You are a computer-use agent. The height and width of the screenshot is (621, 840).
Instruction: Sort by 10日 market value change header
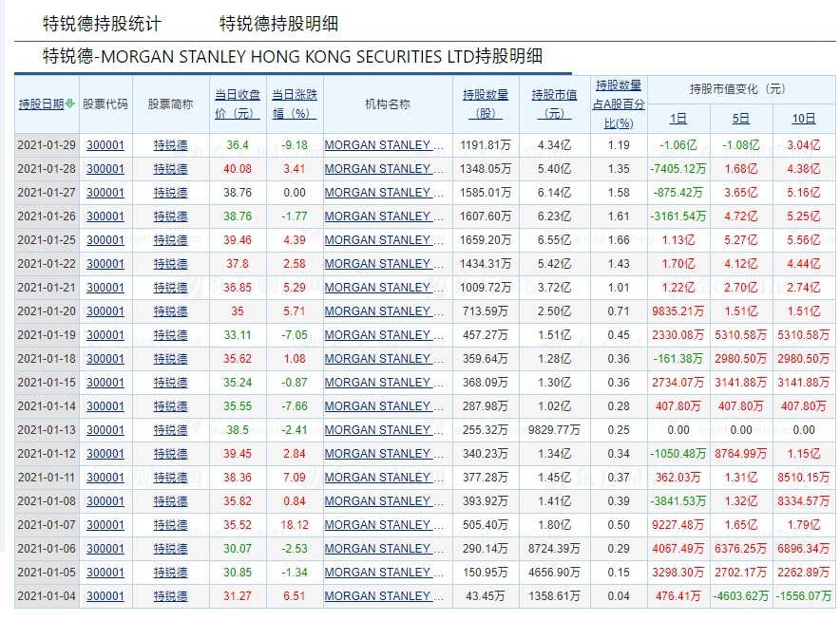(804, 119)
